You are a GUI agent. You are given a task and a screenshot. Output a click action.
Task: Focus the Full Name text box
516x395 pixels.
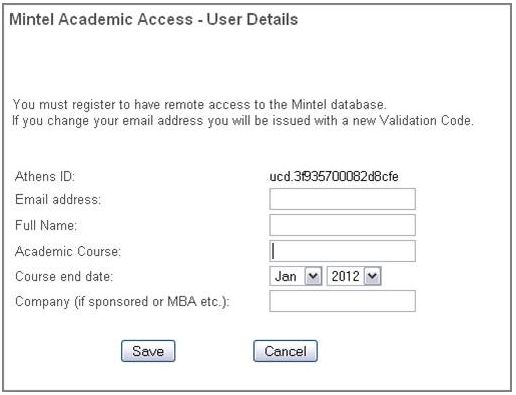(x=342, y=225)
